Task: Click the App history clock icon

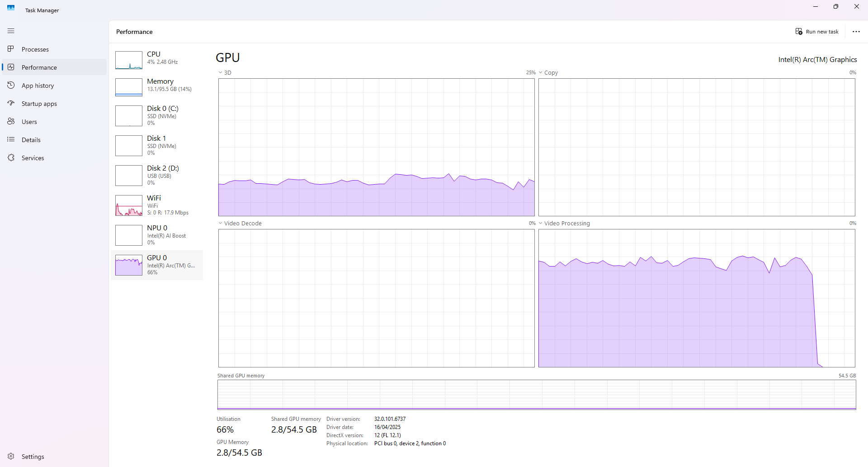Action: tap(11, 85)
